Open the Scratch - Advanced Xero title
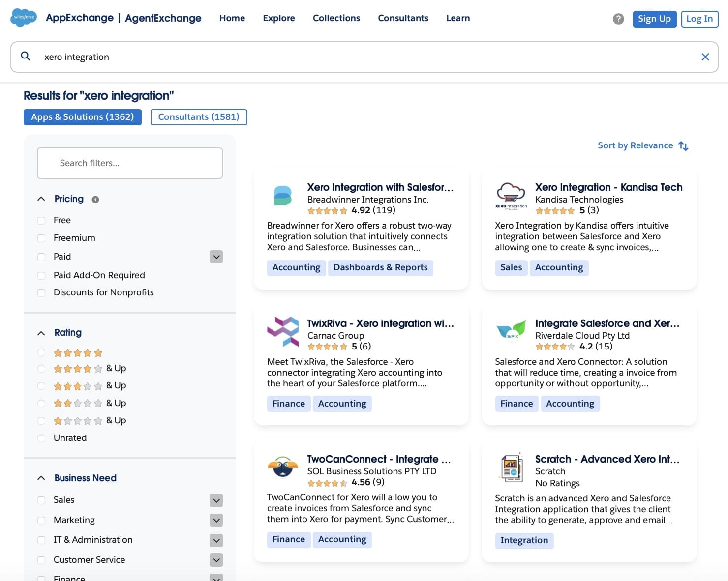Viewport: 728px width, 581px height. (x=607, y=459)
